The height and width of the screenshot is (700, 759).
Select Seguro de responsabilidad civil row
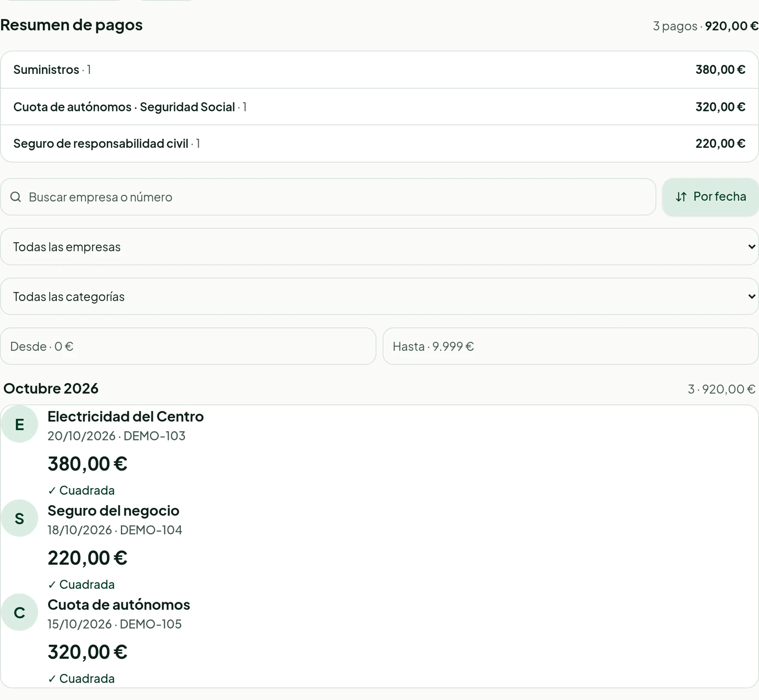(379, 143)
